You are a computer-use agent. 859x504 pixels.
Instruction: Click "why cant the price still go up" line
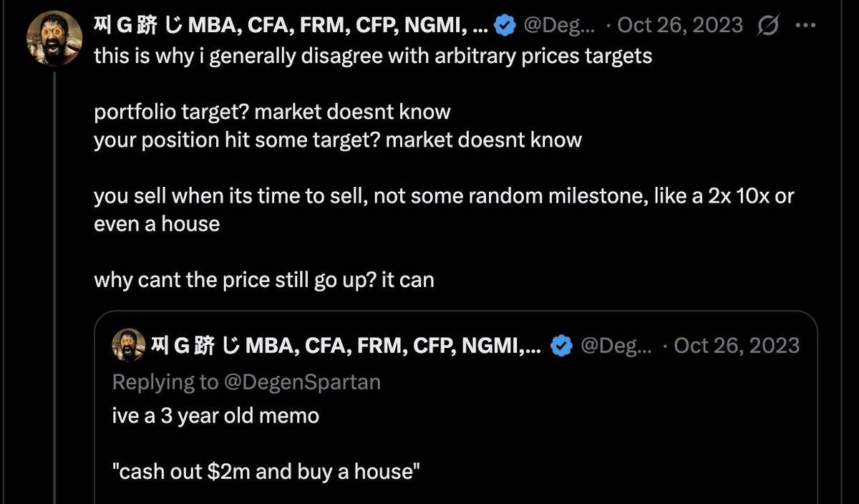click(x=263, y=279)
